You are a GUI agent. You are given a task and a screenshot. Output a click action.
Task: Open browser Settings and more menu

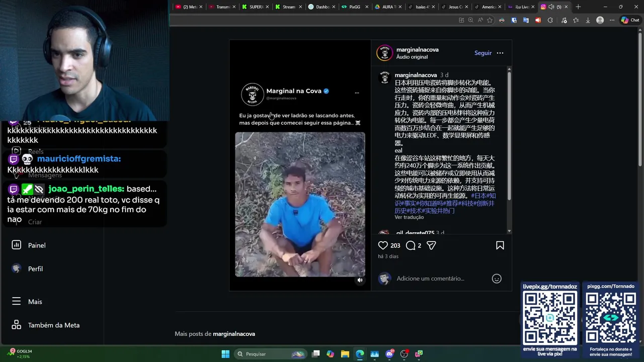[612, 20]
